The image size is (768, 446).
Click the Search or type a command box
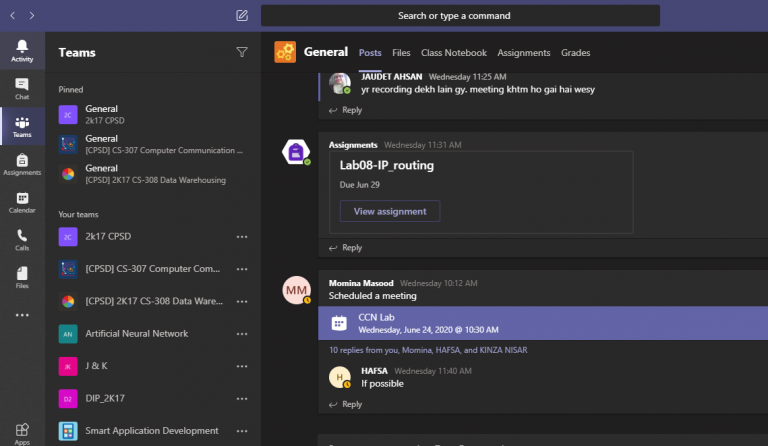tap(460, 16)
